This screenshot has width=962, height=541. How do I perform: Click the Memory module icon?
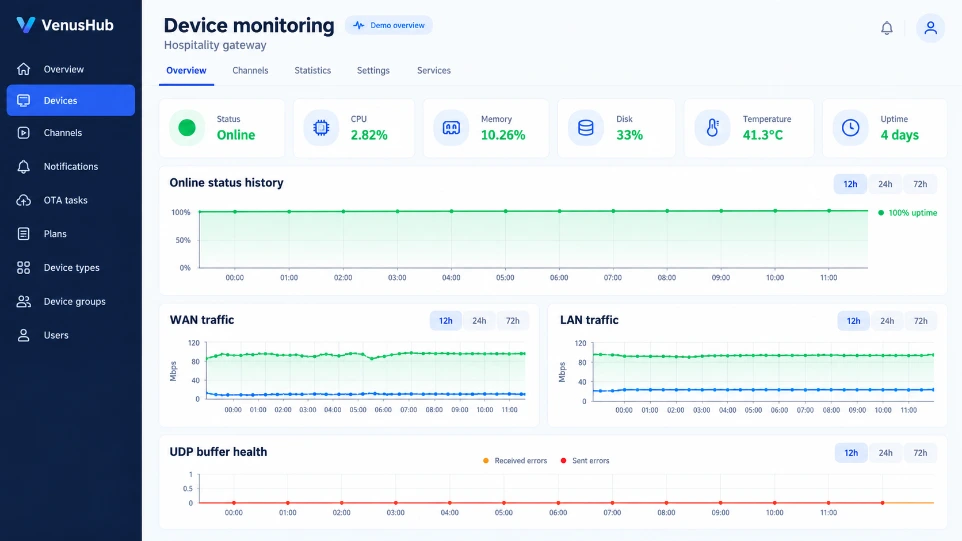(451, 128)
